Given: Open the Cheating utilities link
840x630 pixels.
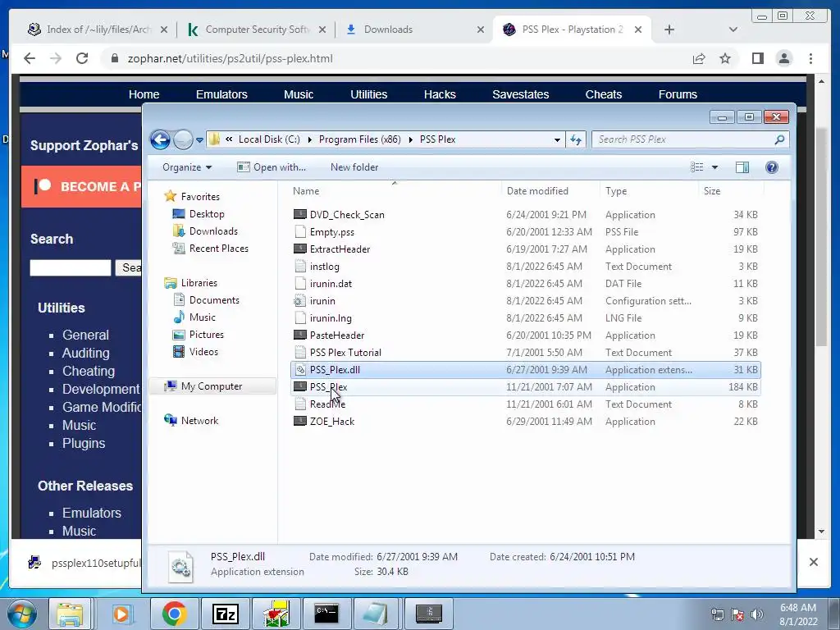Looking at the screenshot, I should 89,372.
